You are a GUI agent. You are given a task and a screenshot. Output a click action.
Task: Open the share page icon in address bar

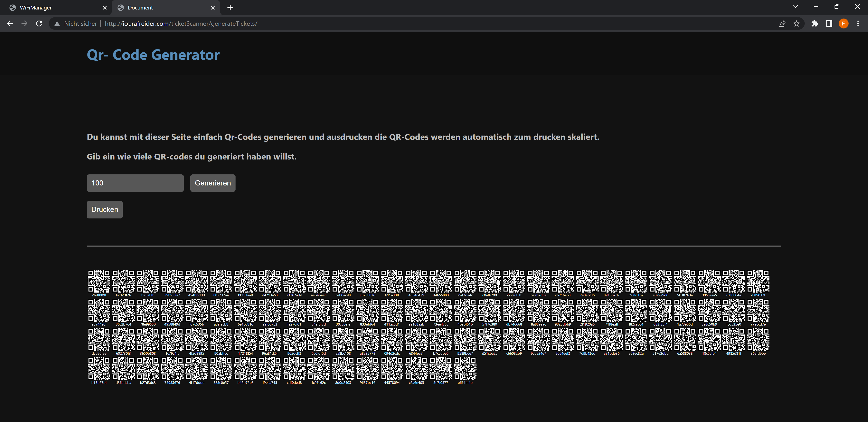pyautogui.click(x=782, y=23)
